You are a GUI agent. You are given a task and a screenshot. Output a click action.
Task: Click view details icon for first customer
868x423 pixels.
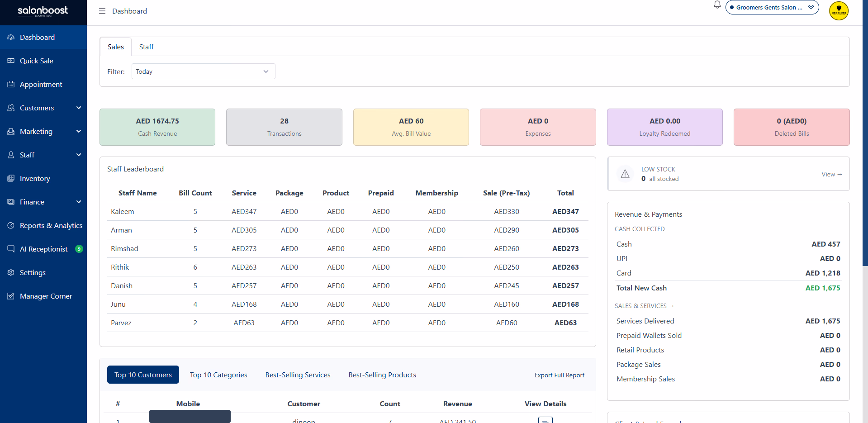[x=545, y=420]
